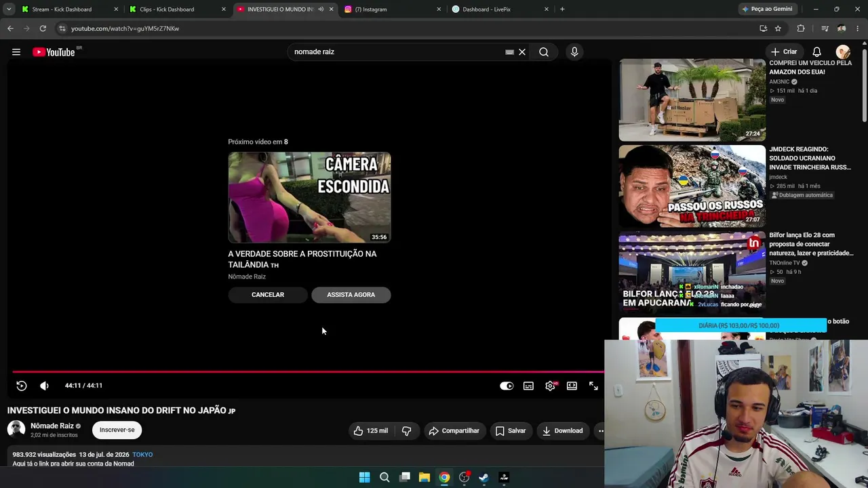Cancel the autoplay of next video

coord(268,295)
